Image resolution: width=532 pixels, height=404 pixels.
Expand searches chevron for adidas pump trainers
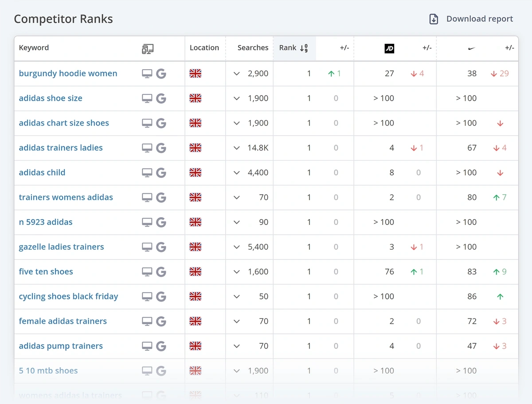(237, 346)
